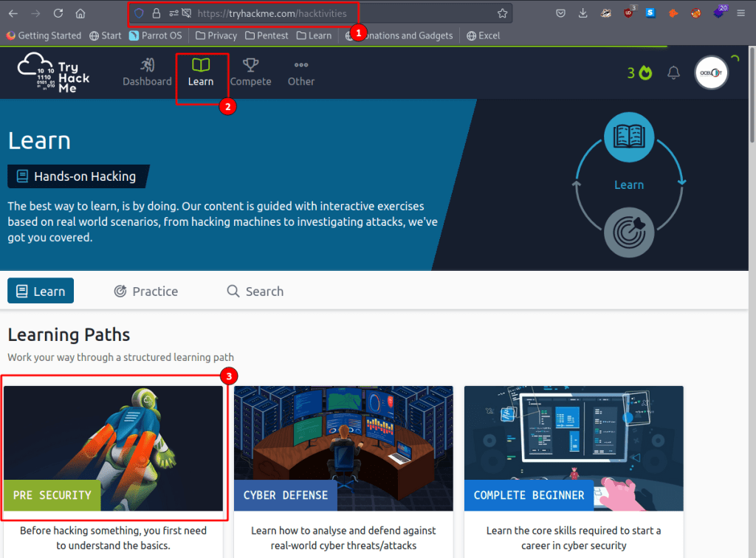Click the notification bell icon

pos(673,72)
